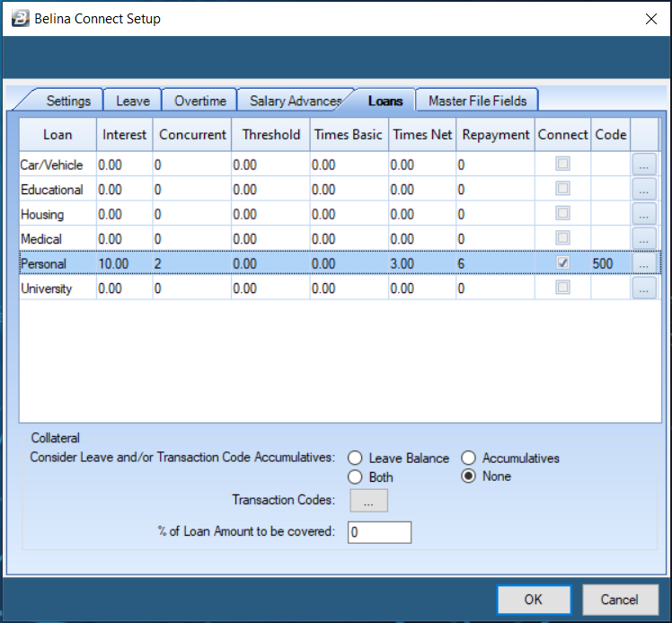Select the Medical loan name cell
Image resolution: width=672 pixels, height=623 pixels.
[57, 239]
